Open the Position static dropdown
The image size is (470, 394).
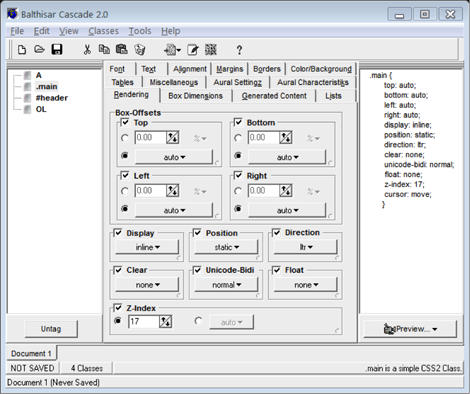coord(226,247)
